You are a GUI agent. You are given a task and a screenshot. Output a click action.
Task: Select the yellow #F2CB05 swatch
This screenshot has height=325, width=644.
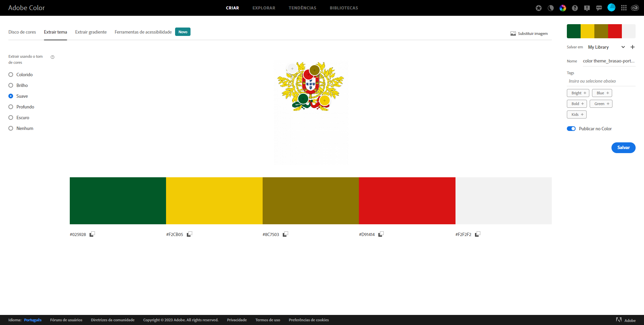[x=214, y=201]
